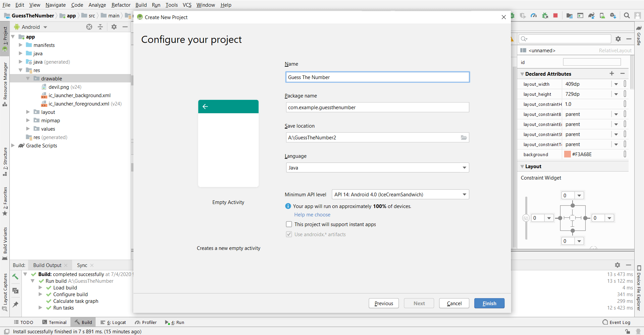Open the Minimum API level dropdown
This screenshot has height=335, width=644.
[400, 195]
